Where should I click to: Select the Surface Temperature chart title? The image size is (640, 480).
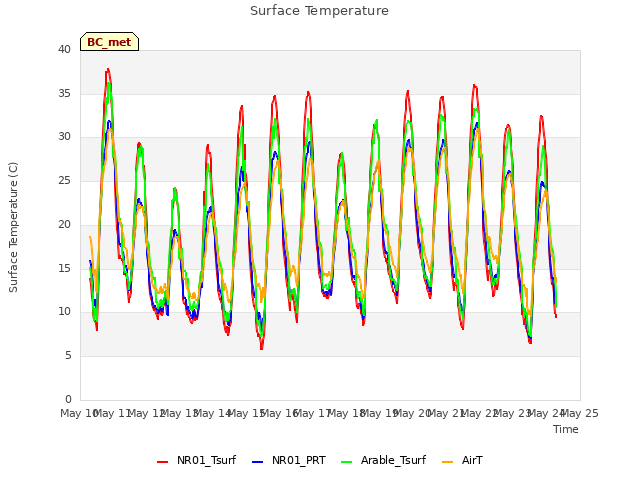319,11
